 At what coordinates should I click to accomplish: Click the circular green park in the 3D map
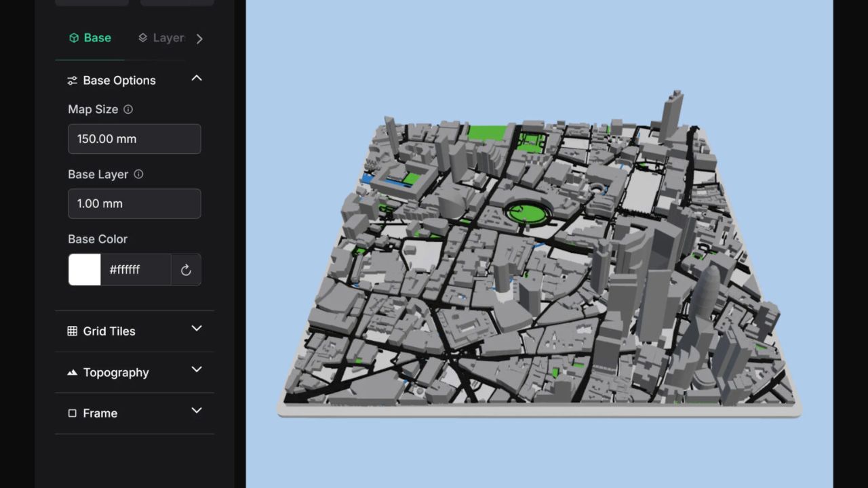click(527, 213)
